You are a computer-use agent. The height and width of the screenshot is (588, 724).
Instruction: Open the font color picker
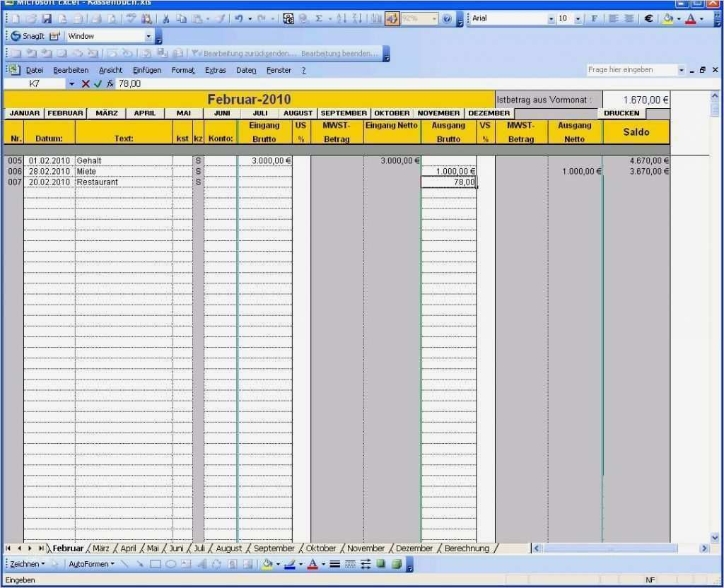point(702,18)
